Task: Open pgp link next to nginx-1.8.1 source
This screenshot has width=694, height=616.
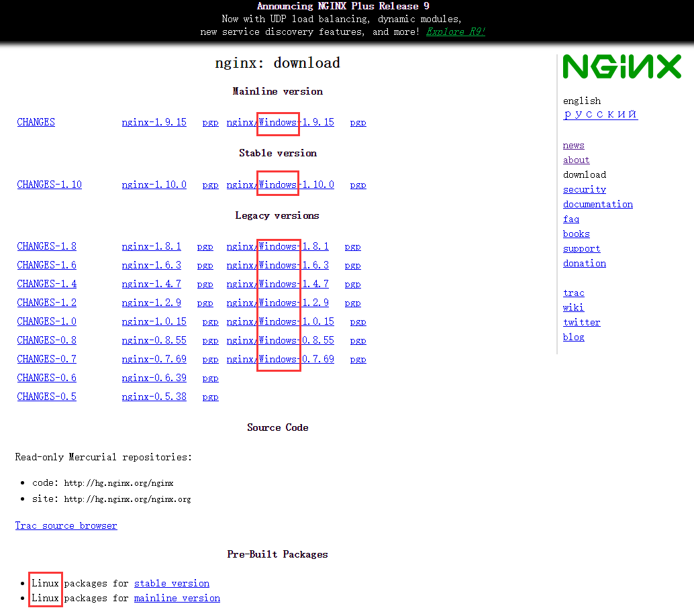Action: click(x=205, y=247)
